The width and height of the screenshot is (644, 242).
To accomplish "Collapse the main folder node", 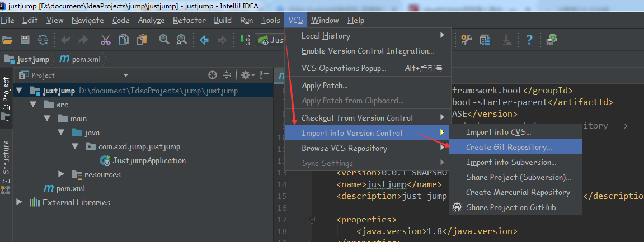I will coord(47,118).
